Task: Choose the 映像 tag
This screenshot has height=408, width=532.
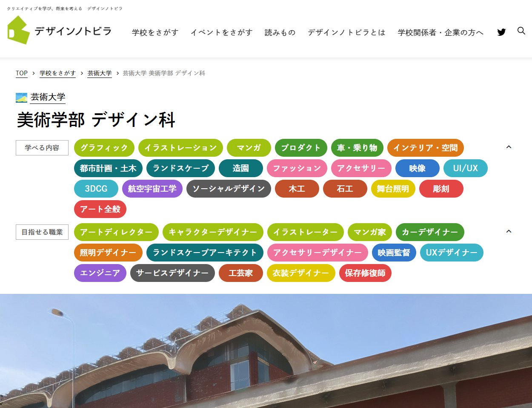Action: (418, 168)
